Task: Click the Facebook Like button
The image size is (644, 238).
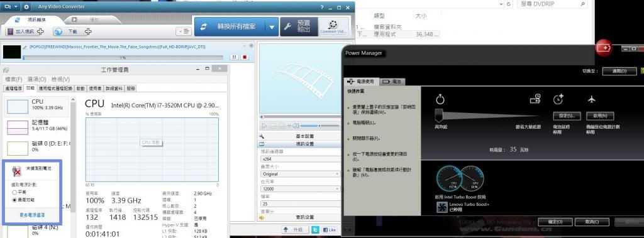Action: [x=330, y=230]
